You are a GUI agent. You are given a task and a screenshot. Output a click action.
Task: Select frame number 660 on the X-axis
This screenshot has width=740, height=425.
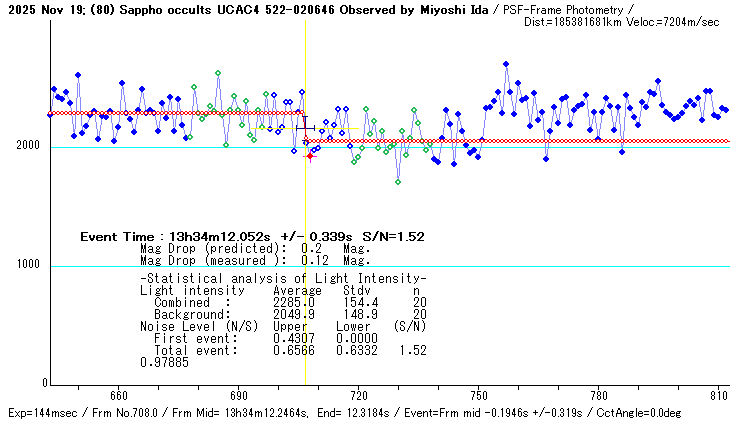118,396
